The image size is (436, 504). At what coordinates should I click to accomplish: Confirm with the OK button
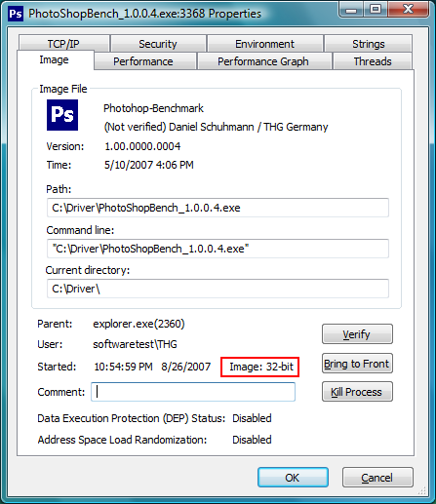(x=293, y=478)
